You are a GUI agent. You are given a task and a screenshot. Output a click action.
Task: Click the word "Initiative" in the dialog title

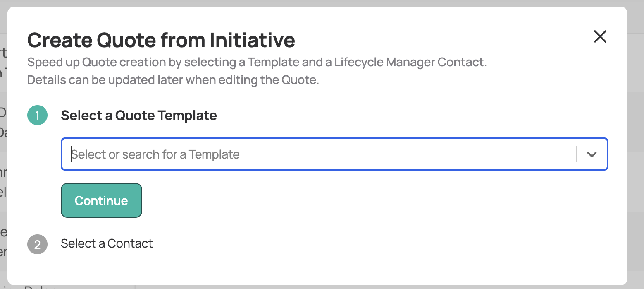click(252, 40)
